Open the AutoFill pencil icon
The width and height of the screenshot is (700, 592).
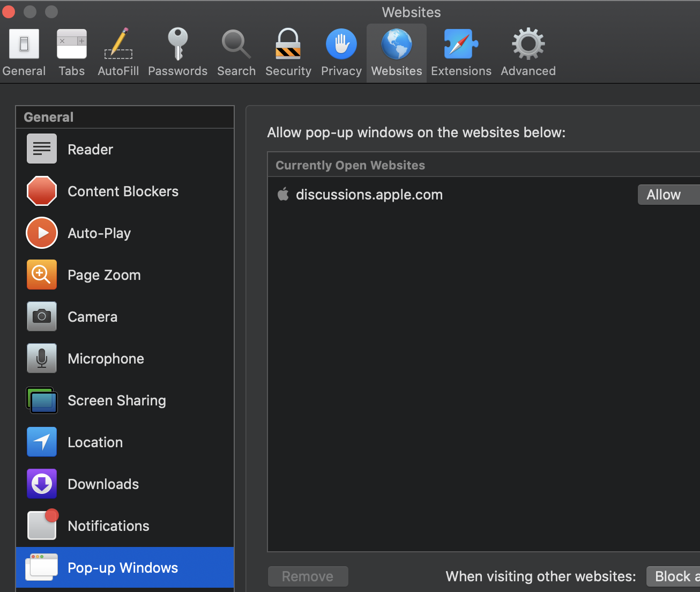coord(118,44)
